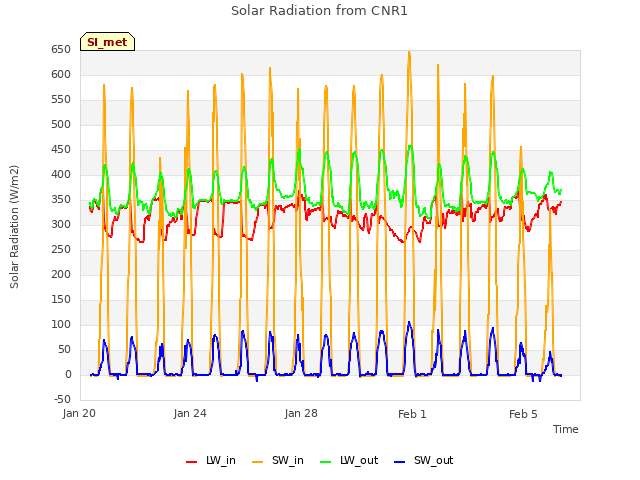
Task: Click the 50 y-axis tick label
Action: (x=64, y=349)
